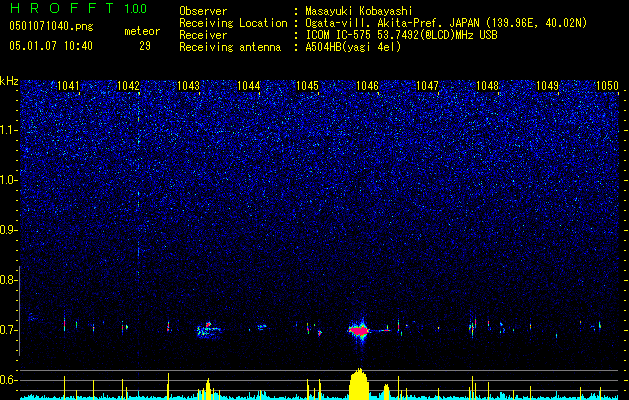The image size is (629, 400).
Task: Click the date stamp 05.01.07 10:40
Action: tap(51, 46)
